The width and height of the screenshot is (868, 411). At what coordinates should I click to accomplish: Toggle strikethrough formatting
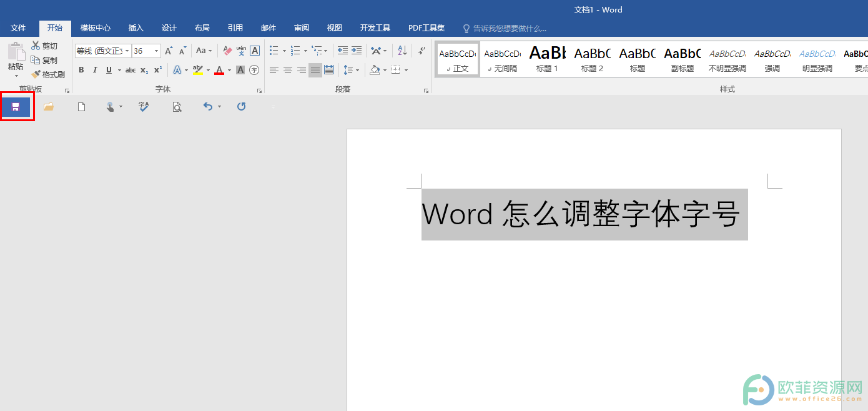(x=131, y=70)
